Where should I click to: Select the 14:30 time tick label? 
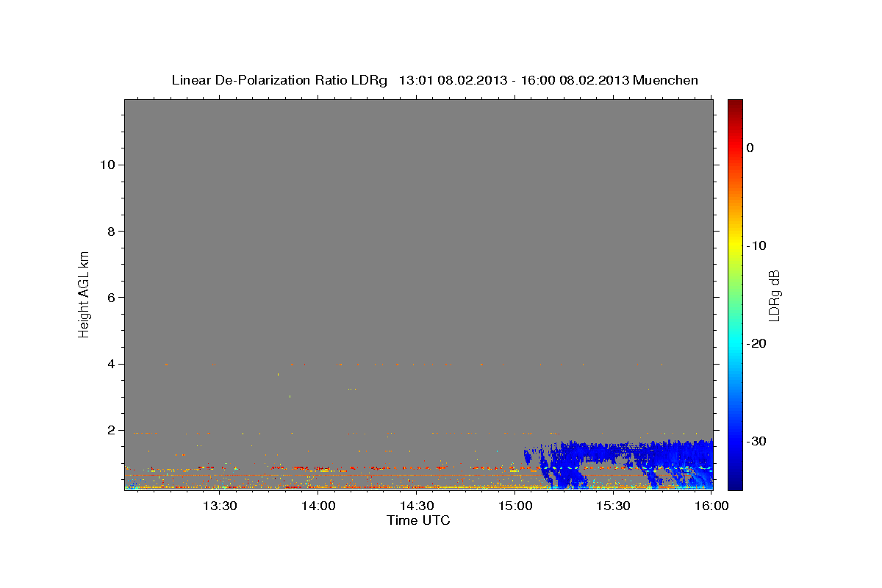[x=417, y=506]
